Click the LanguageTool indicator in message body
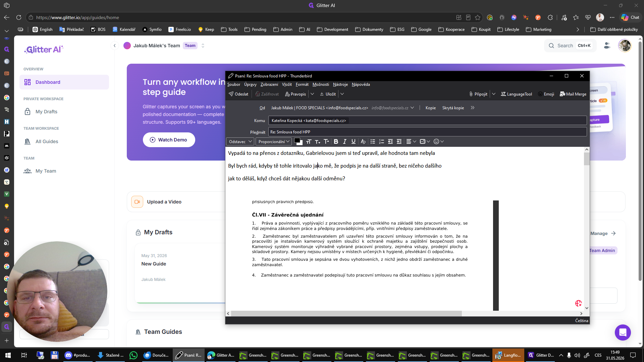 pos(578,303)
